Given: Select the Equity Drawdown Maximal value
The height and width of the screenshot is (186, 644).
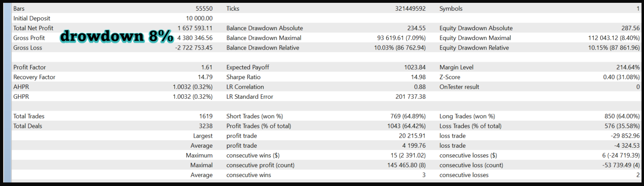Looking at the screenshot, I should pos(613,38).
